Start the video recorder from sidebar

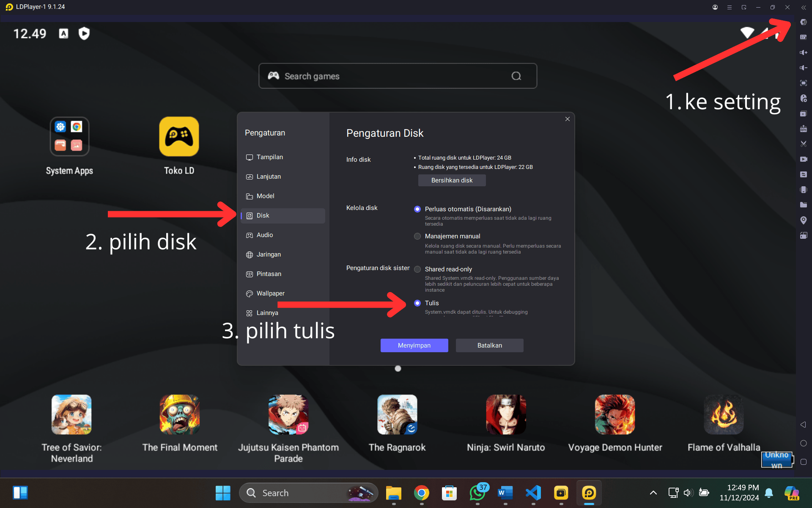[803, 159]
